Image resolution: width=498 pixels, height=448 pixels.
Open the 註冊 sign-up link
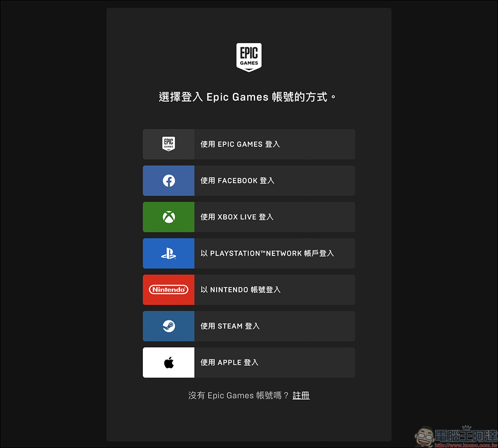[301, 396]
